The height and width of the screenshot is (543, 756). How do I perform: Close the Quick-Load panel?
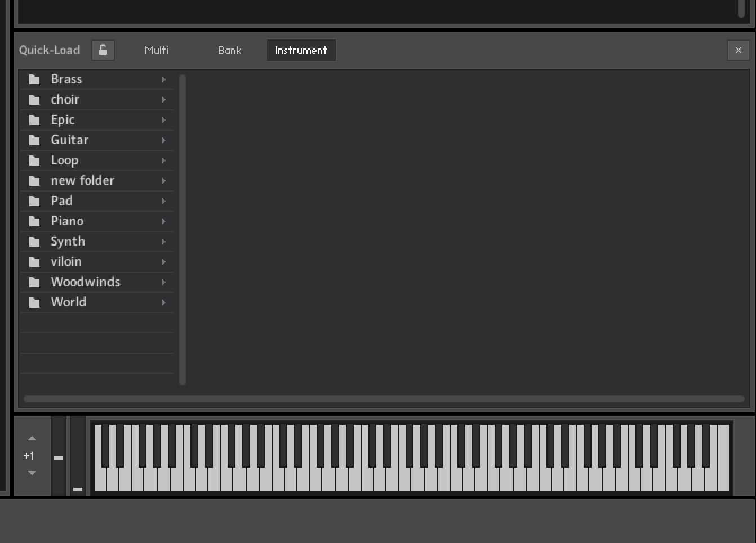pos(738,50)
